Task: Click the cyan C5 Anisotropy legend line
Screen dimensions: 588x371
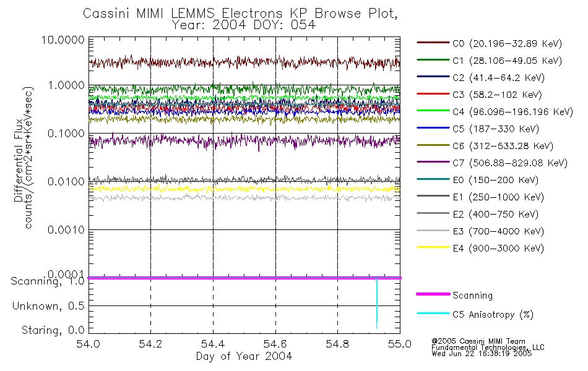Action: tap(433, 313)
